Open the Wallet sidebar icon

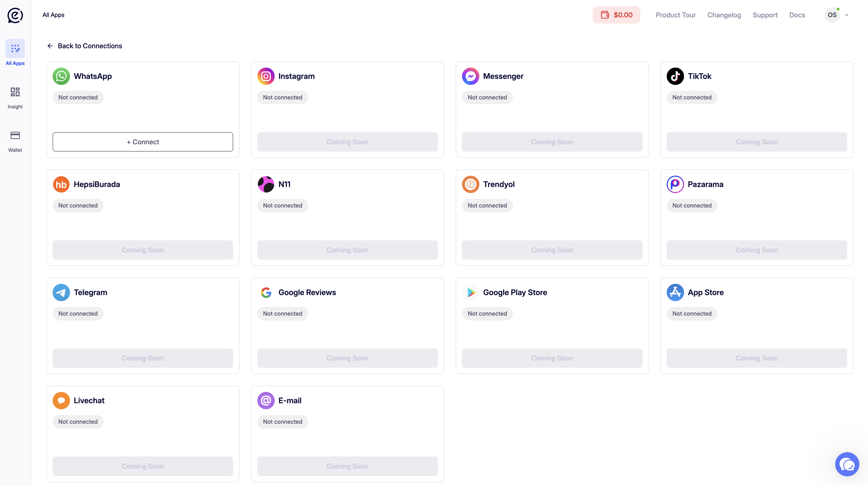pos(15,135)
